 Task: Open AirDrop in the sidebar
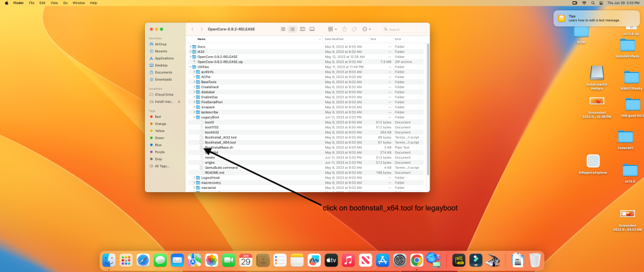158,44
